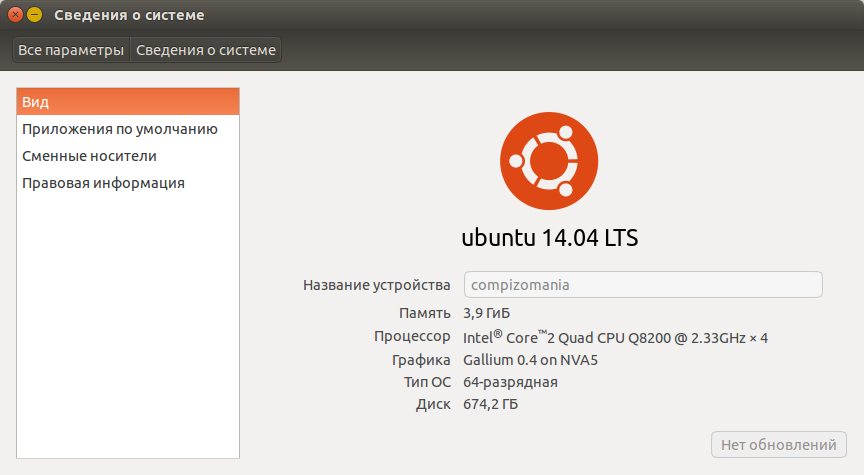The height and width of the screenshot is (475, 864).
Task: Open Приложения по умолчанию section
Action: point(128,129)
